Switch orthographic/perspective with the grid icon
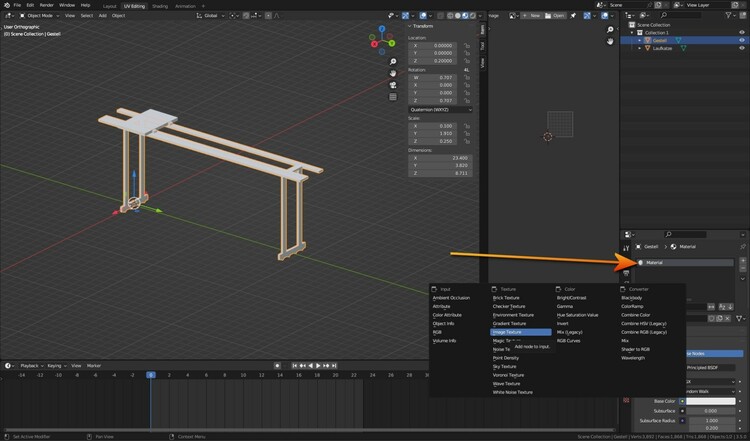 [394, 95]
